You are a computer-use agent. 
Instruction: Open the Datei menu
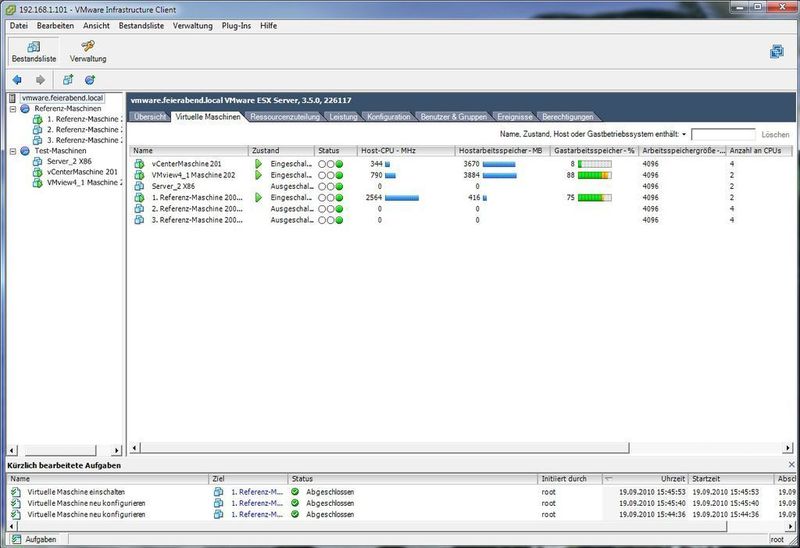[19, 26]
